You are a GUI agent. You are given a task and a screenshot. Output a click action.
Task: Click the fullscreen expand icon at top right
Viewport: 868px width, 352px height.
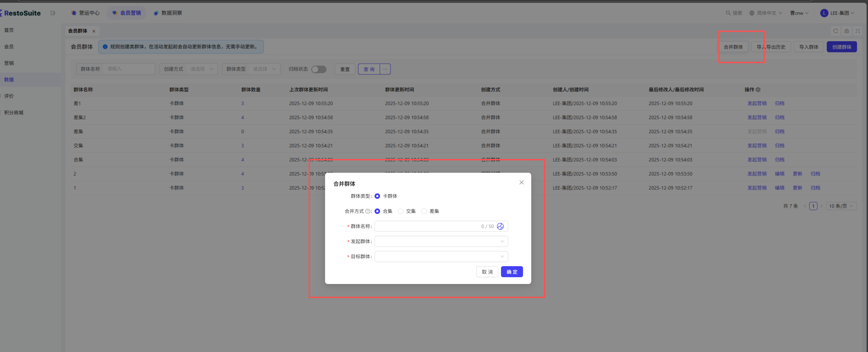[858, 31]
